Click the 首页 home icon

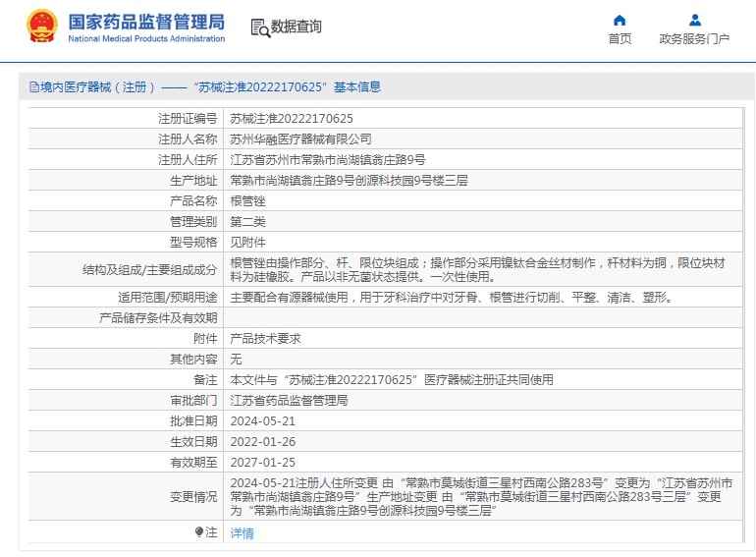pyautogui.click(x=620, y=21)
